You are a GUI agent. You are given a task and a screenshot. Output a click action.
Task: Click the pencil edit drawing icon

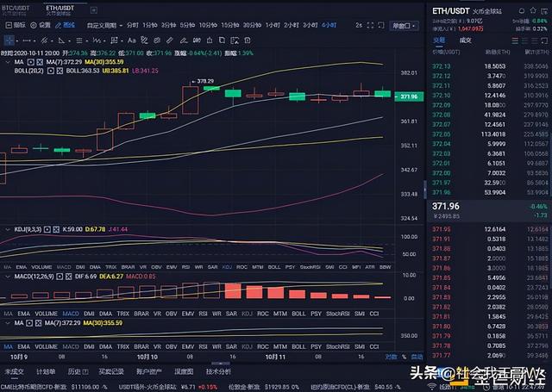pos(184,40)
